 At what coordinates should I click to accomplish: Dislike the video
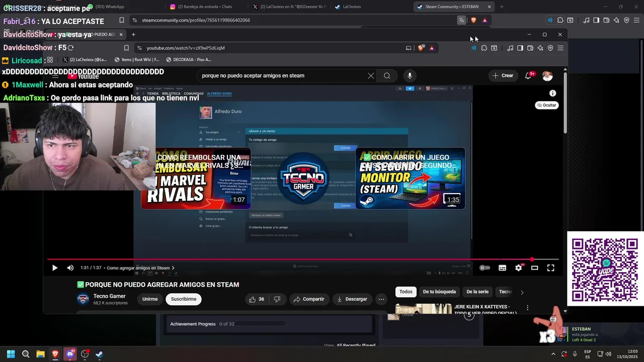pyautogui.click(x=277, y=299)
